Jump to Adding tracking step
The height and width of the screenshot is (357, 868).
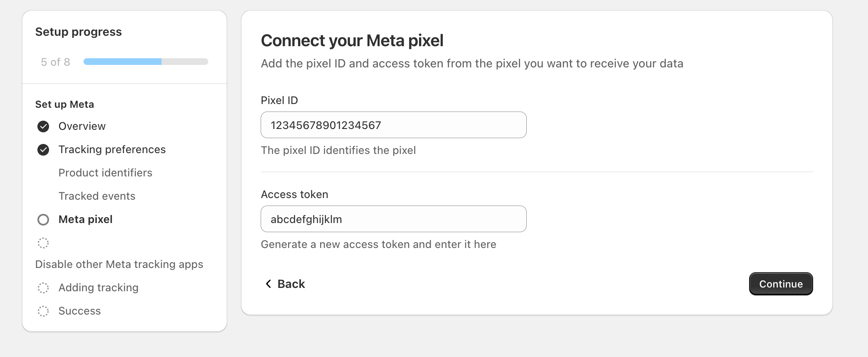click(98, 288)
